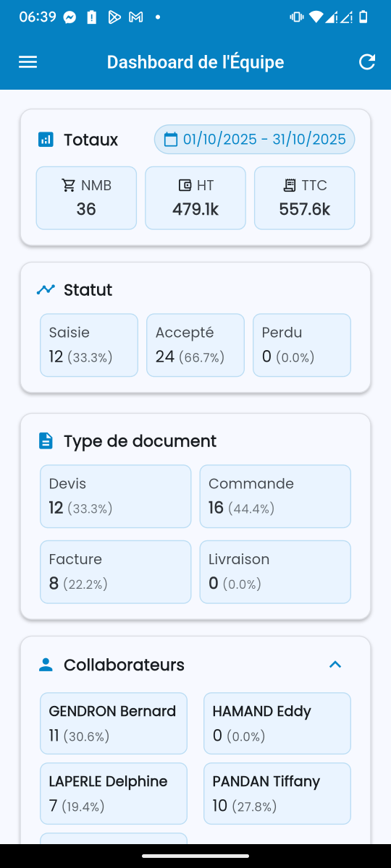Screen dimensions: 391x868
Task: Open HAMAND Eddy collaborator card
Action: coord(277,723)
